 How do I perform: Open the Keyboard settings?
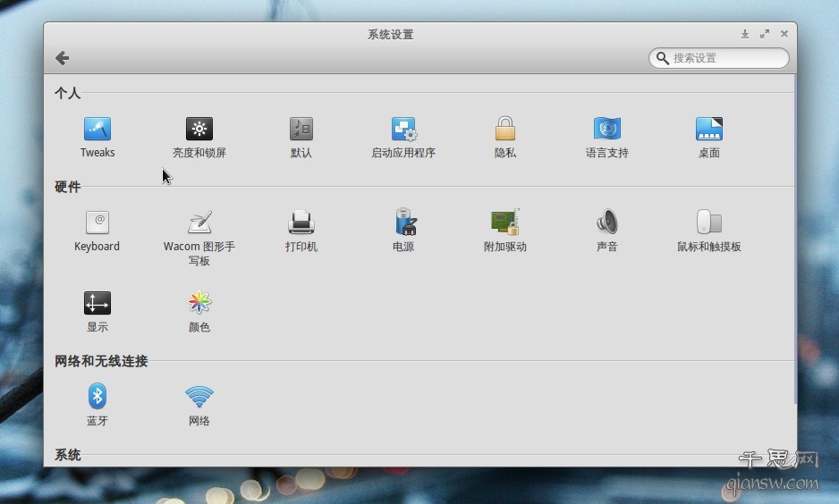pyautogui.click(x=97, y=231)
